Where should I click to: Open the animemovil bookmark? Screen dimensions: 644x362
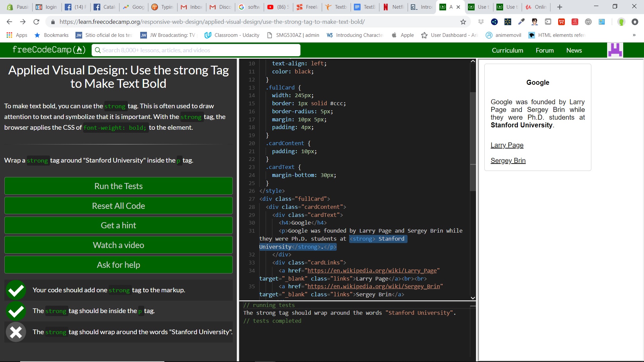pos(504,35)
